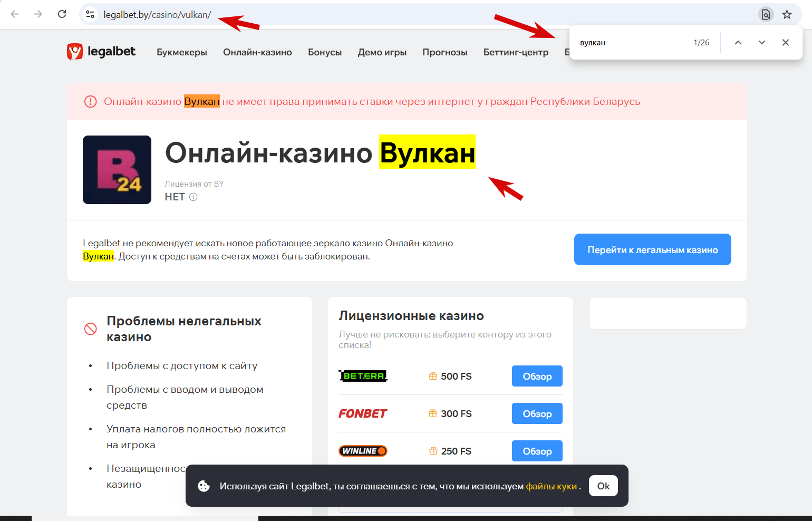Bookmark this page with the star icon
The width and height of the screenshot is (812, 521).
787,14
